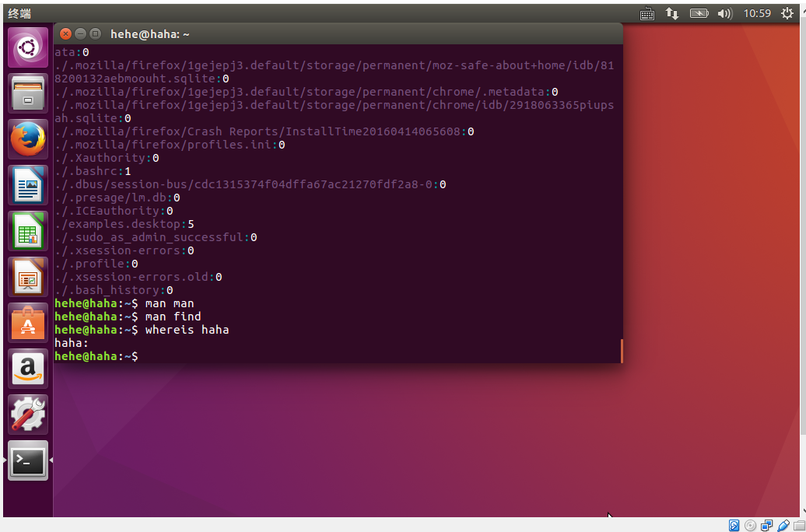806x532 pixels.
Task: Click the 'whereis haha' command line
Action: [x=142, y=330]
